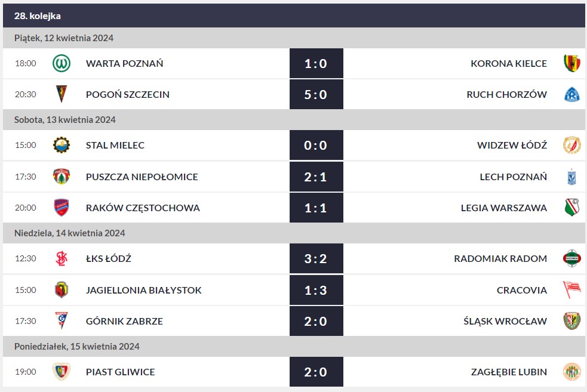The height and width of the screenshot is (392, 587).
Task: Click the 28. kolejka round header
Action: [x=38, y=16]
